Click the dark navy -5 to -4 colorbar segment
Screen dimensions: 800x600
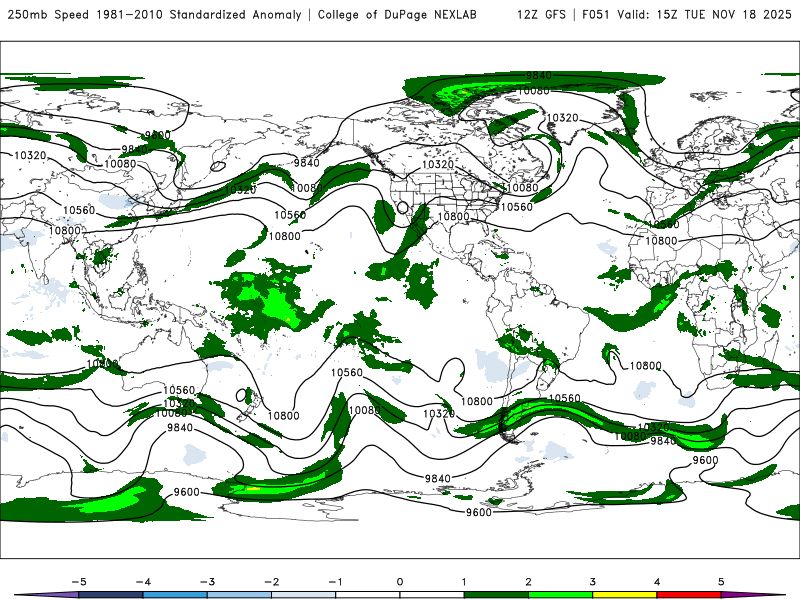tap(111, 595)
